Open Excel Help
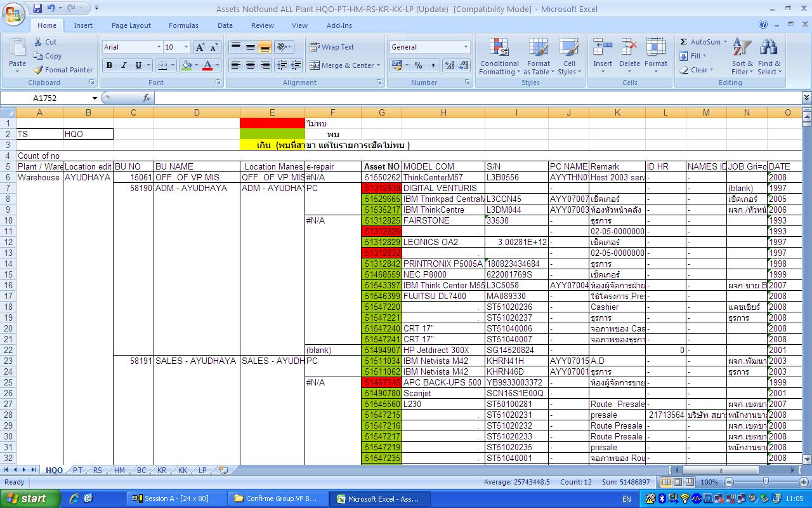This screenshot has height=508, width=812. pyautogui.click(x=763, y=25)
